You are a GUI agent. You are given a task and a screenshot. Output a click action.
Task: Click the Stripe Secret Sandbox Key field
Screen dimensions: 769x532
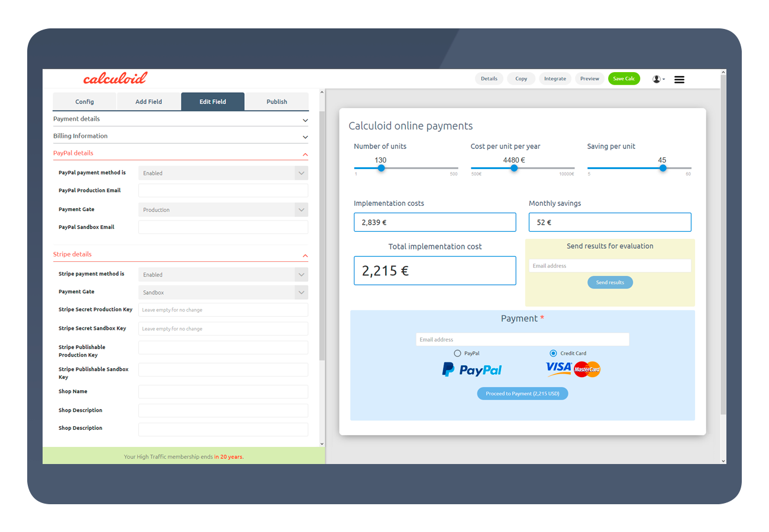click(x=223, y=329)
